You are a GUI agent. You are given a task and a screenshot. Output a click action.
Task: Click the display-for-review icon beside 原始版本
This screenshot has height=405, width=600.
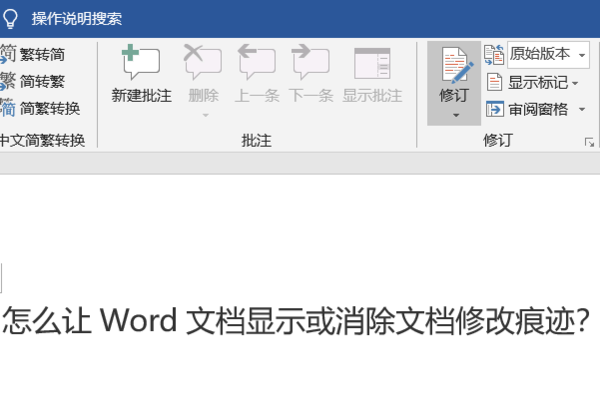494,55
